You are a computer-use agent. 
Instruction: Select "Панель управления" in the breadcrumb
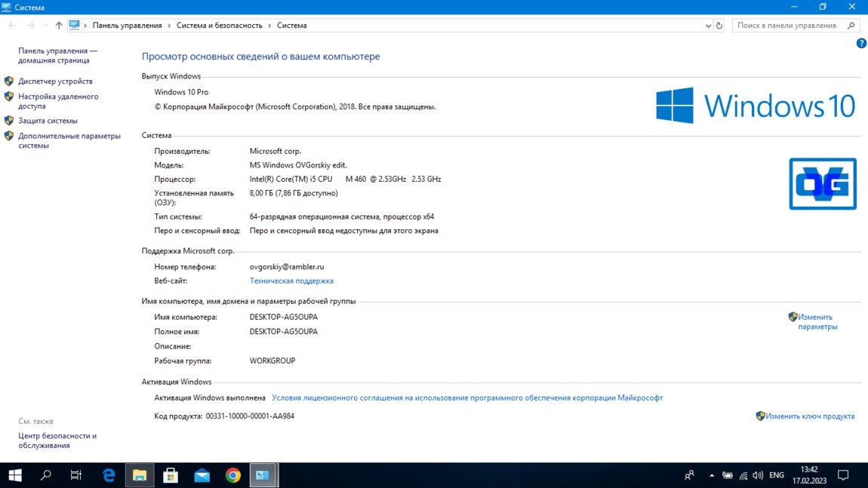click(x=127, y=26)
